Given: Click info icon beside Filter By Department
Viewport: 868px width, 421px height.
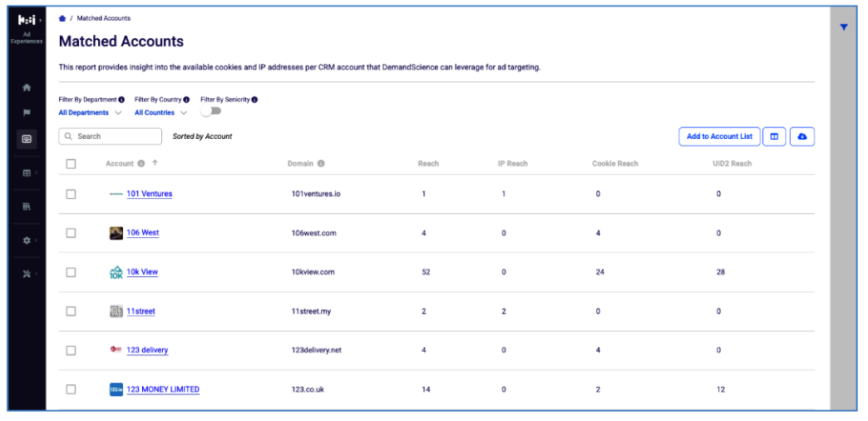Looking at the screenshot, I should pos(121,100).
